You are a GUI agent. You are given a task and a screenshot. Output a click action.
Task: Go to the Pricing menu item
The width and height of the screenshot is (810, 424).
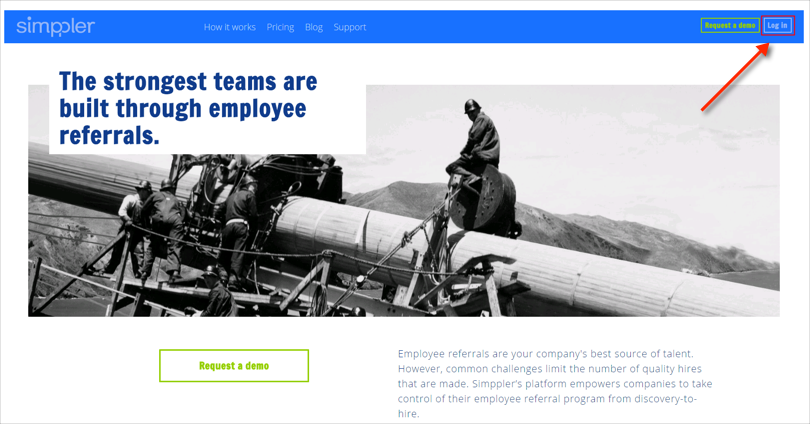pos(280,27)
